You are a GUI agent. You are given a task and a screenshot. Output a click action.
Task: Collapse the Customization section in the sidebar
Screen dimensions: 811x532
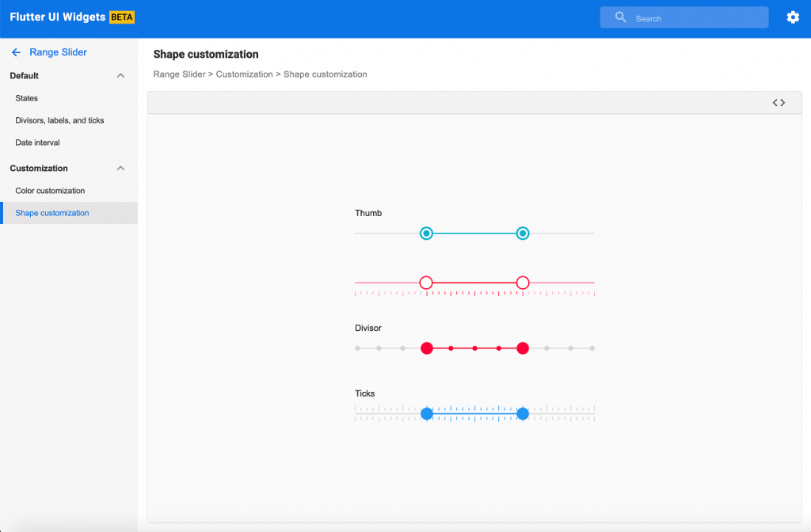click(x=120, y=168)
